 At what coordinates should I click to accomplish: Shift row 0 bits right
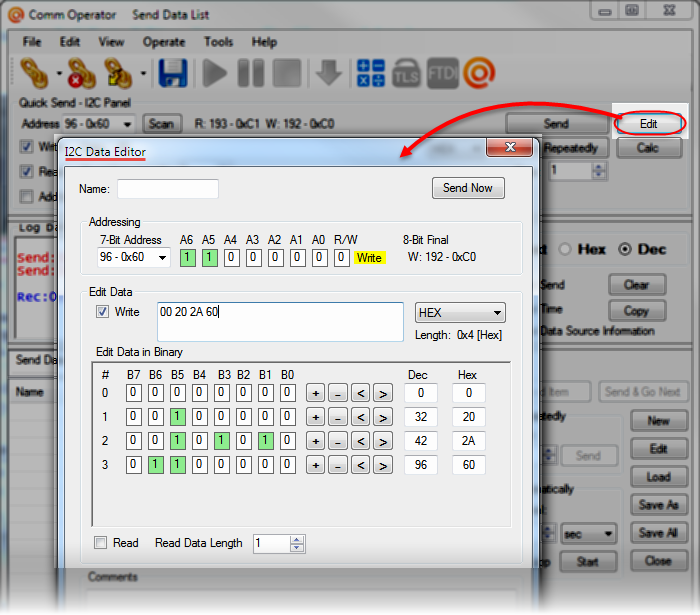pos(383,394)
